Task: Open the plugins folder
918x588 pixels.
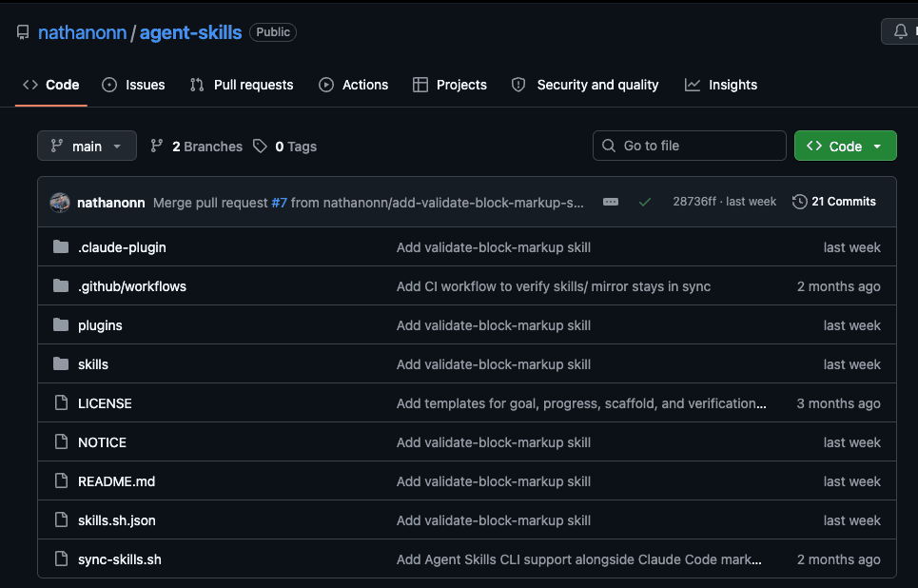Action: pos(100,325)
